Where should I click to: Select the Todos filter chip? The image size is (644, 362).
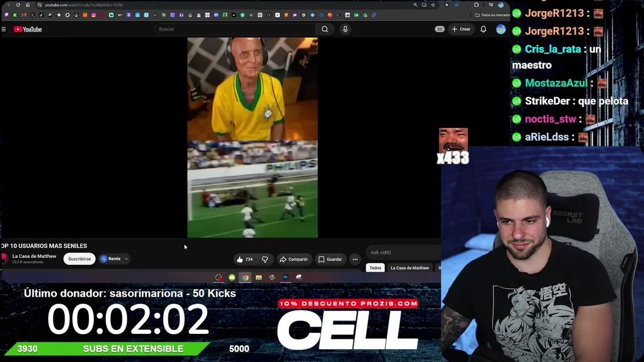[375, 268]
